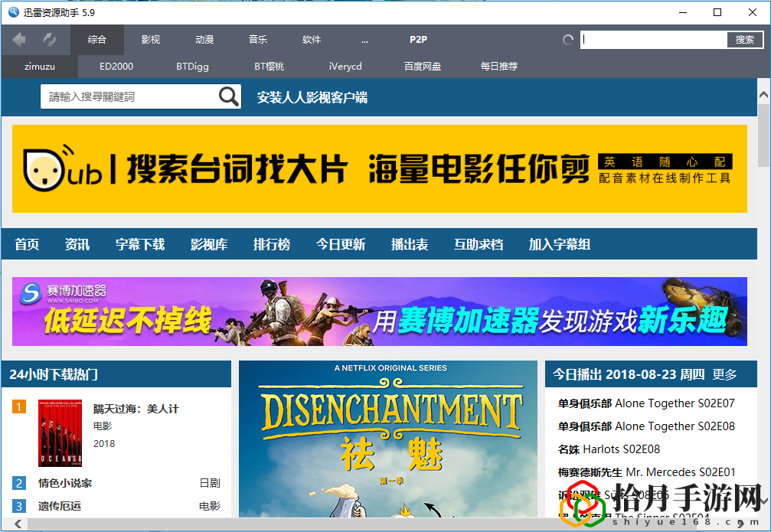Open 加入字幕组 in site navigation
The width and height of the screenshot is (771, 532).
[x=560, y=244]
